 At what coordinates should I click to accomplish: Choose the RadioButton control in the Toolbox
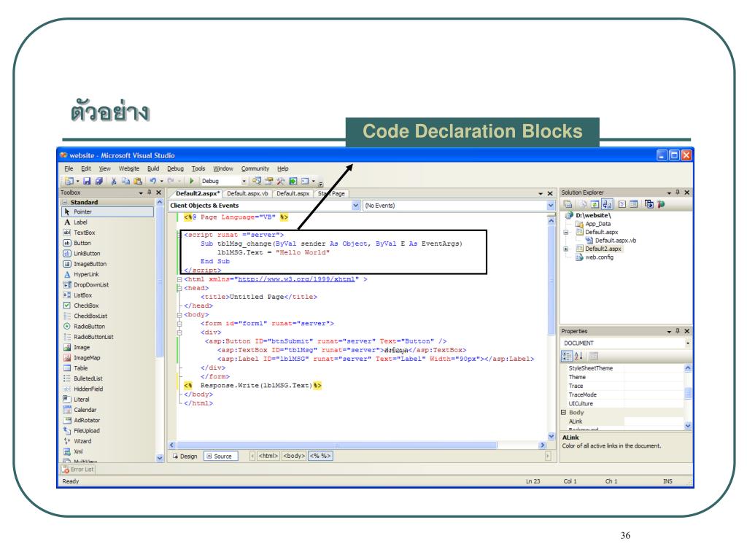[89, 327]
